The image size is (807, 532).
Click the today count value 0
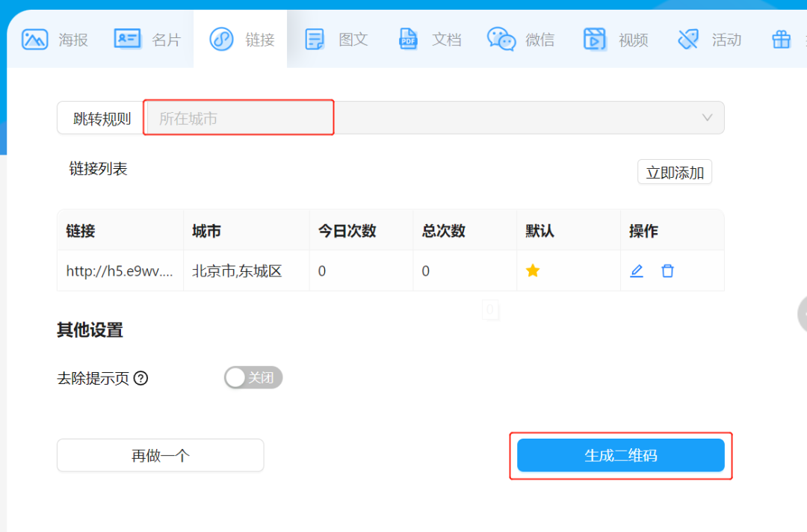click(321, 271)
